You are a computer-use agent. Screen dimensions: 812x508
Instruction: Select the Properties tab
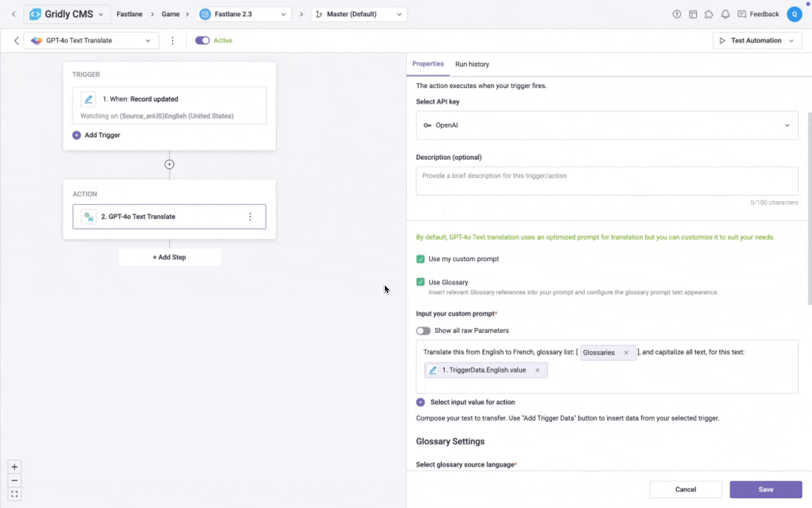(428, 64)
